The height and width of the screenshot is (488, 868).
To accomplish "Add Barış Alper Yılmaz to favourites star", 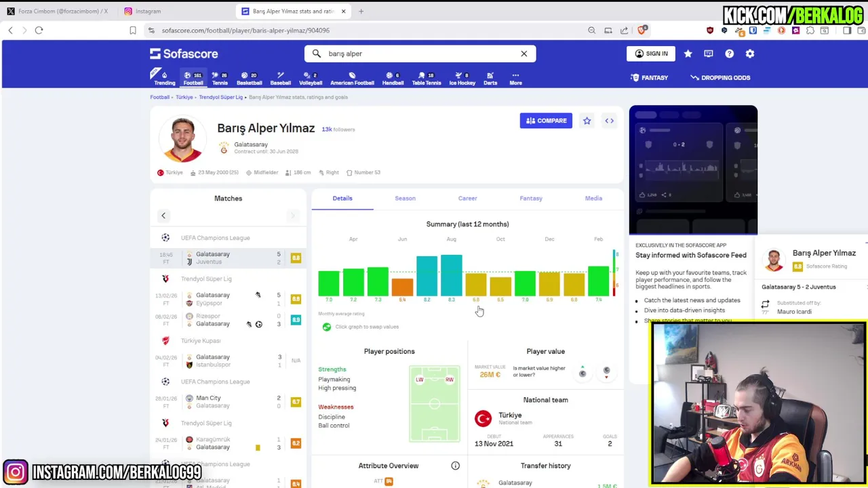I will [x=587, y=121].
